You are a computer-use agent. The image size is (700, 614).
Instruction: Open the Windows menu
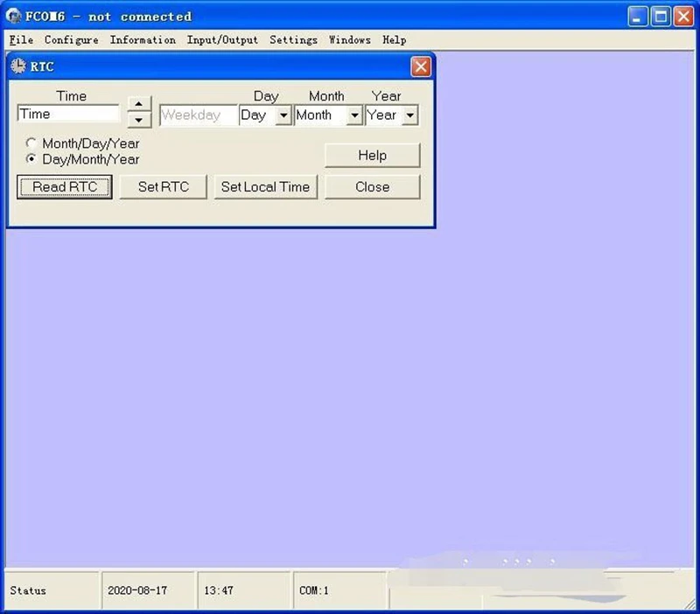pos(349,39)
